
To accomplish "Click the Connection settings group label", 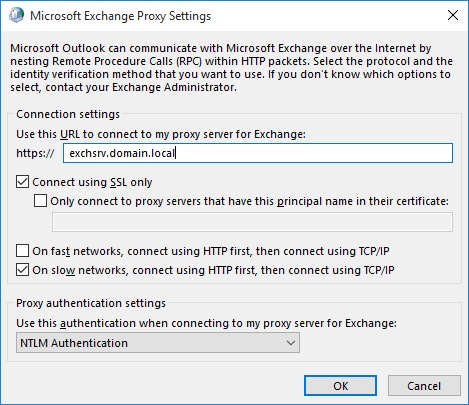I will coord(68,114).
